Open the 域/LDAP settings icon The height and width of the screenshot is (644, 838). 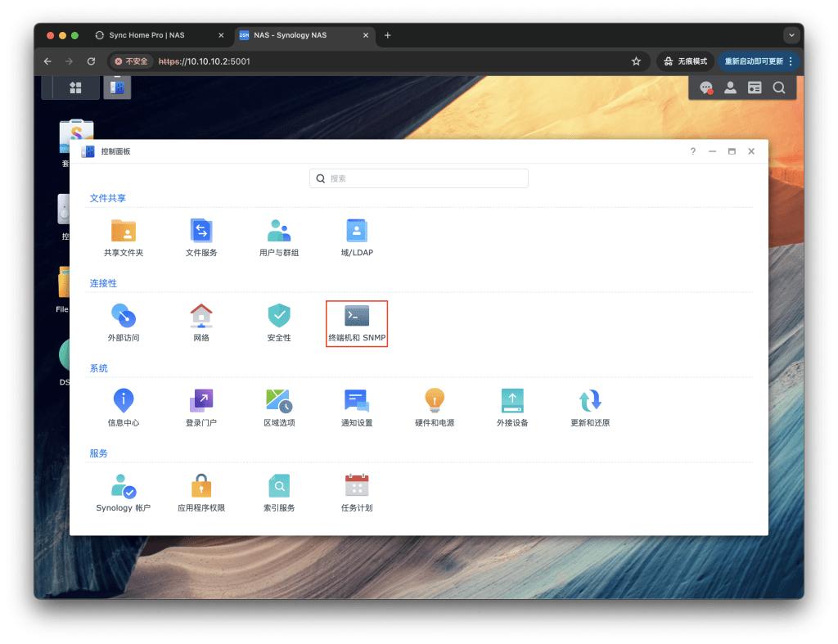[x=357, y=238]
